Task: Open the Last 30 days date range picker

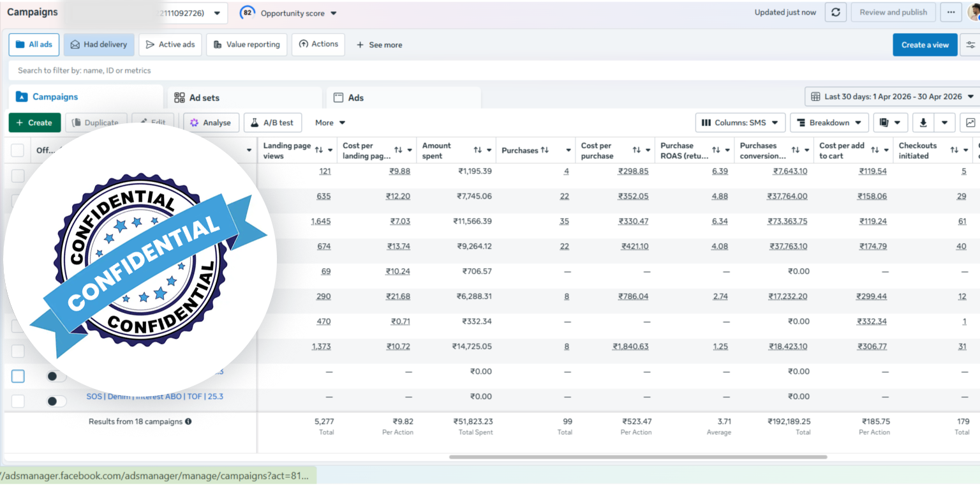Action: (x=892, y=96)
